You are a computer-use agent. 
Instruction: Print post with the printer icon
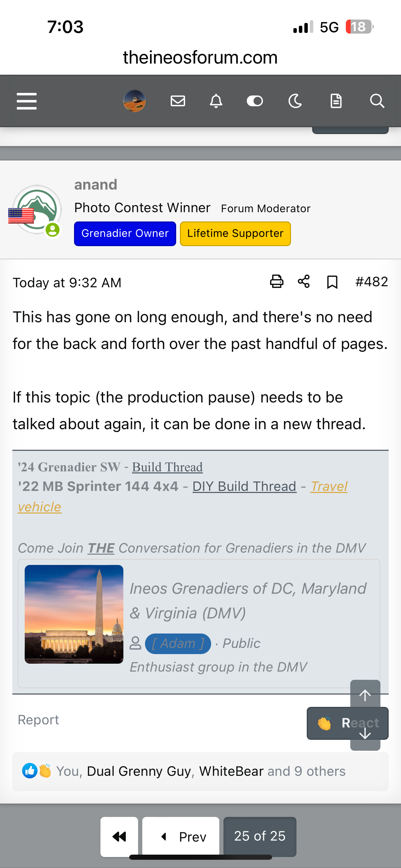277,281
